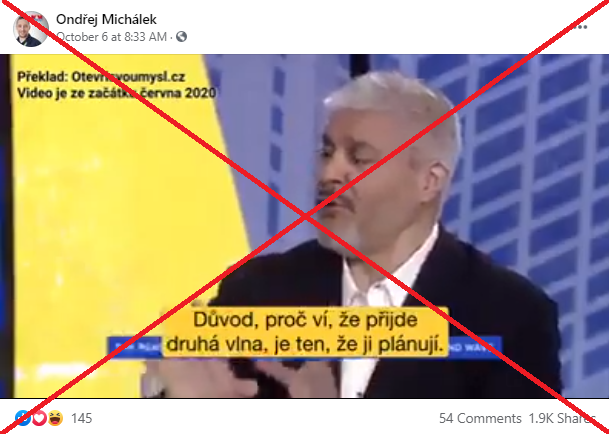Viewport: 609px width, 434px height.
Task: Click the laughing Haha reaction emoji
Action: (55, 418)
